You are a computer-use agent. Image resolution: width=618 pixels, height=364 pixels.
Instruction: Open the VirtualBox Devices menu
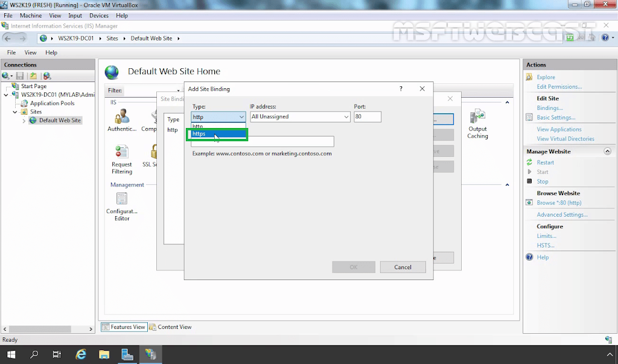pos(99,15)
